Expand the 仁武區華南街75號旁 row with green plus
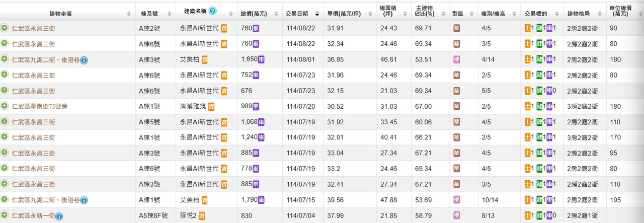The width and height of the screenshot is (644, 223). pyautogui.click(x=5, y=106)
